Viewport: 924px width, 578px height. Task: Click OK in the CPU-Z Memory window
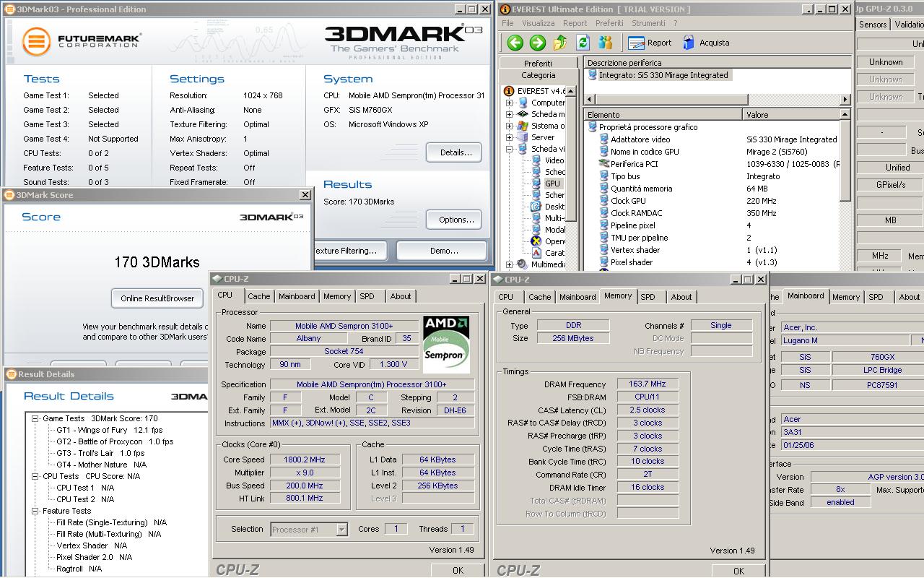click(x=738, y=571)
